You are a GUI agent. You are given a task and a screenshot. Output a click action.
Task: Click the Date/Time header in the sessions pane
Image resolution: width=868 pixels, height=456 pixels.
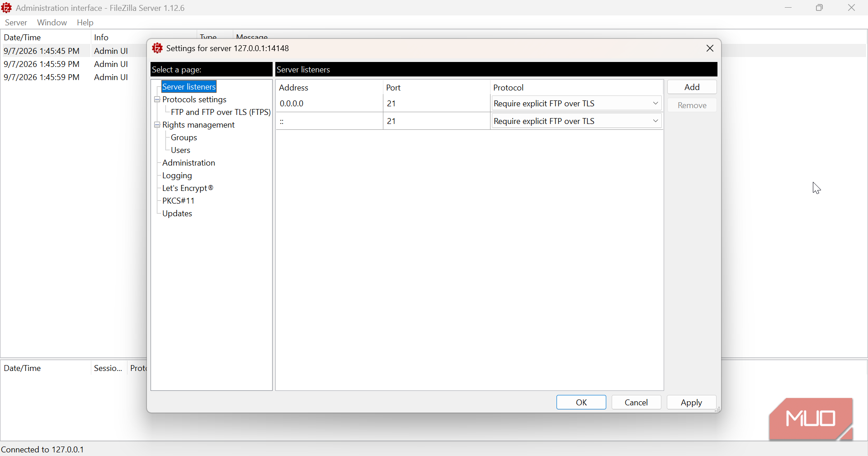tap(45, 368)
